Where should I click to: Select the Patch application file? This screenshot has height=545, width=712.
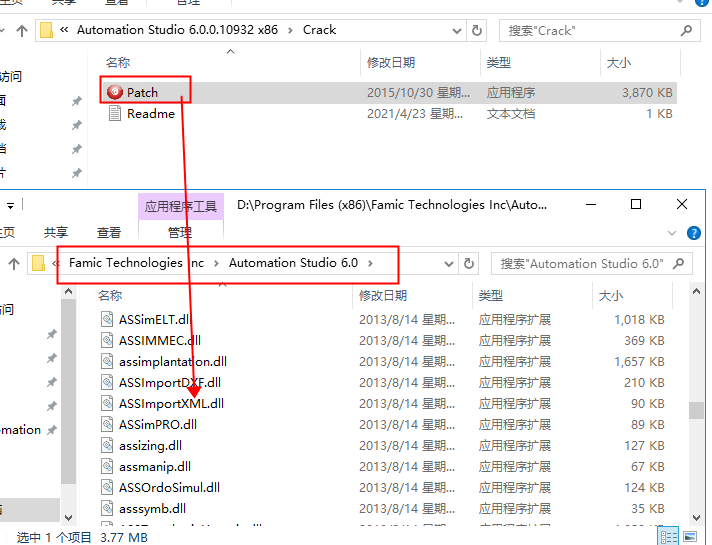tap(142, 93)
